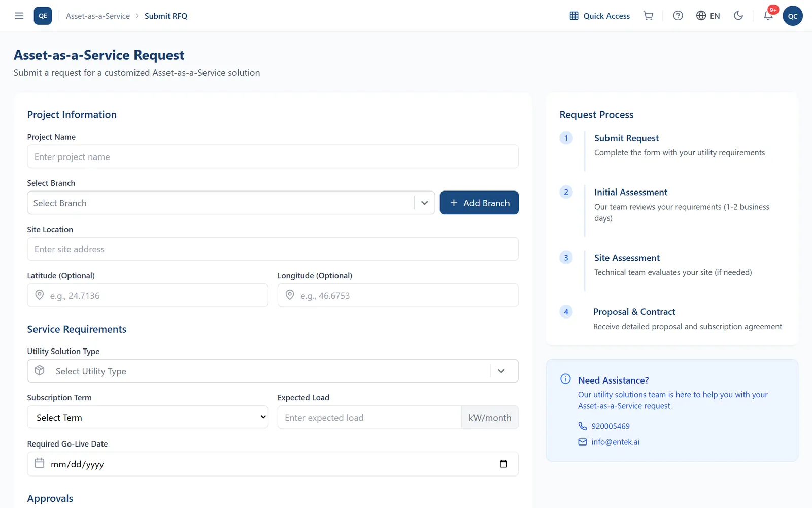Click the "Proposal & Contract" step title
Viewport: 812px width, 508px height.
click(634, 312)
